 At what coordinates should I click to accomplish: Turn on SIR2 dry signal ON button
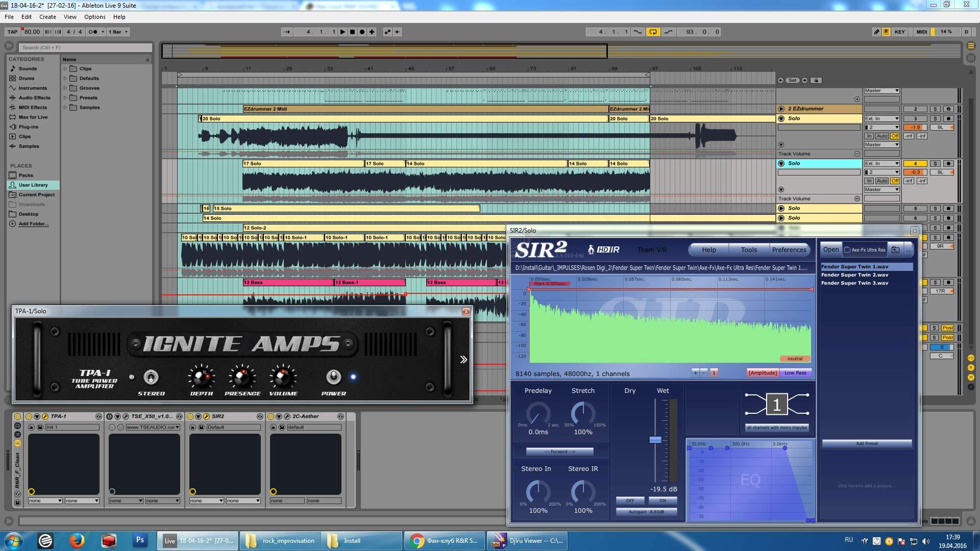click(663, 500)
